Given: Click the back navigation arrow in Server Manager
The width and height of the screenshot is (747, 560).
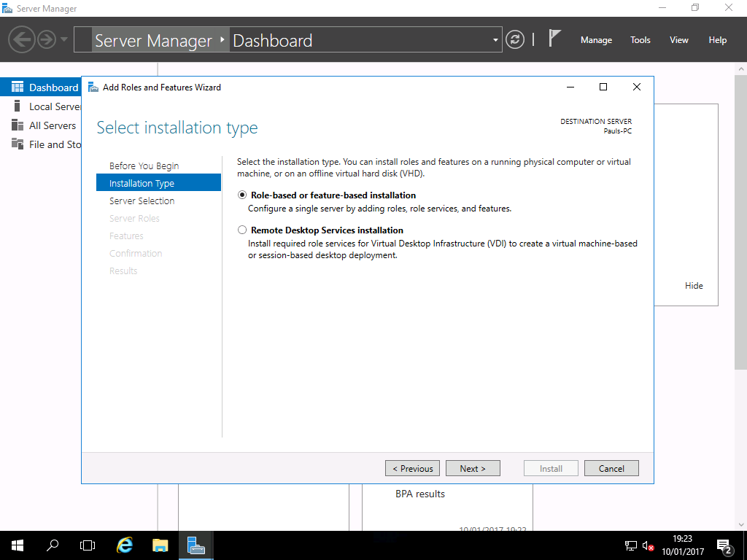Looking at the screenshot, I should pos(21,39).
